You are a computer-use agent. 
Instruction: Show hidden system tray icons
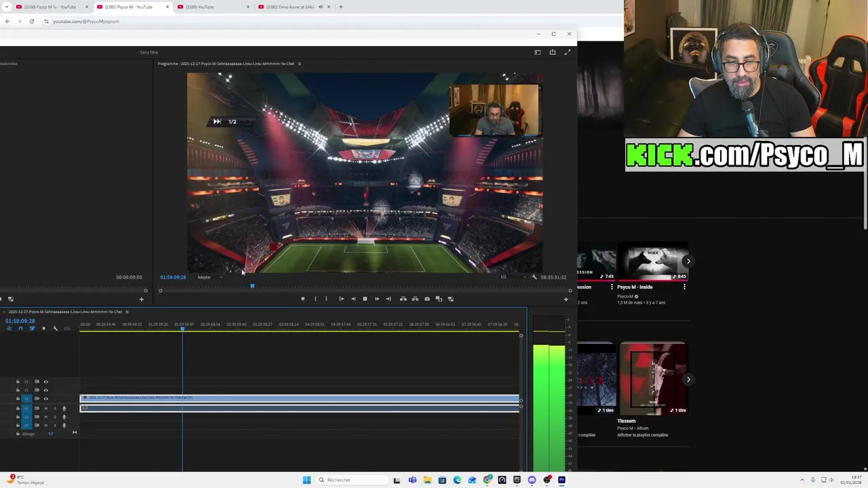[x=802, y=480]
